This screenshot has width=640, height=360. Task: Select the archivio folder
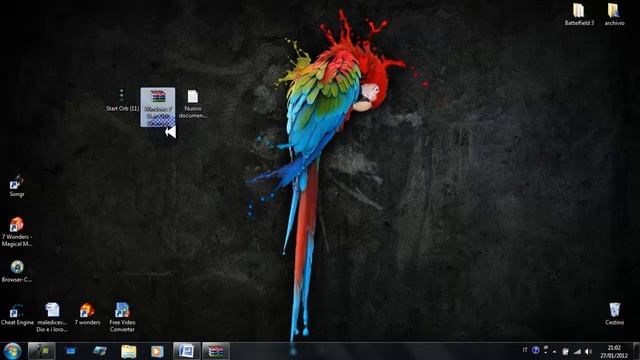coord(614,15)
